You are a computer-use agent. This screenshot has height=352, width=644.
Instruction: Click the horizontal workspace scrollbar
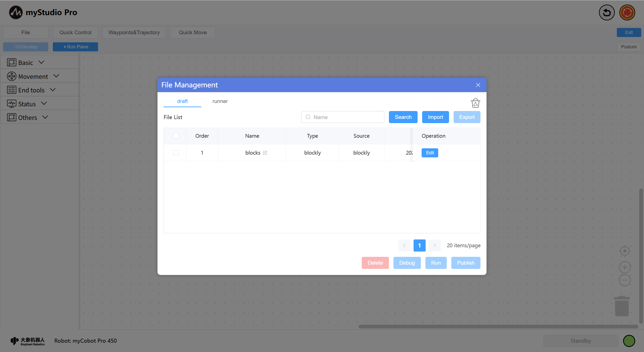point(498,326)
